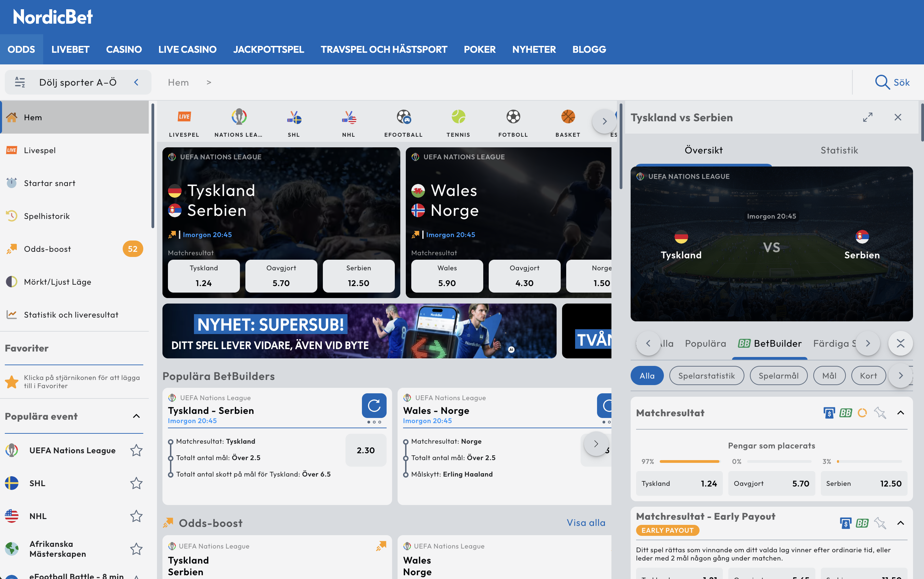Favorite SHL with the star
The width and height of the screenshot is (924, 579).
(136, 483)
